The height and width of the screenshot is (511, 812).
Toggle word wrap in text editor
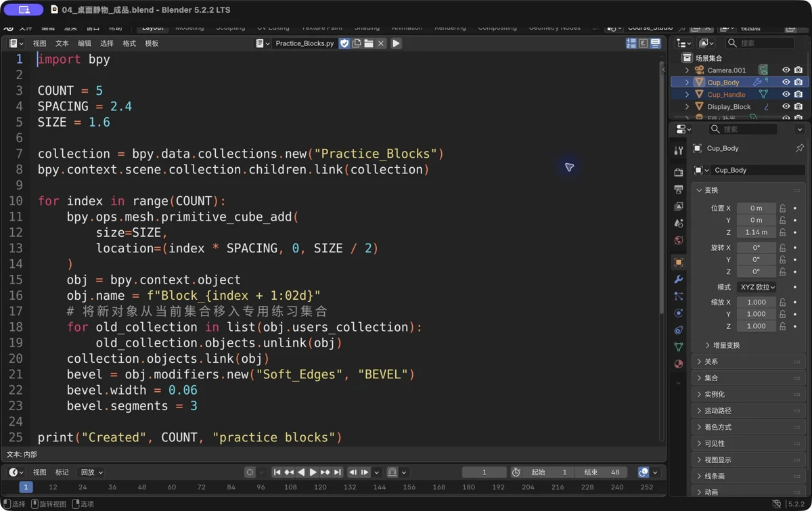click(644, 43)
